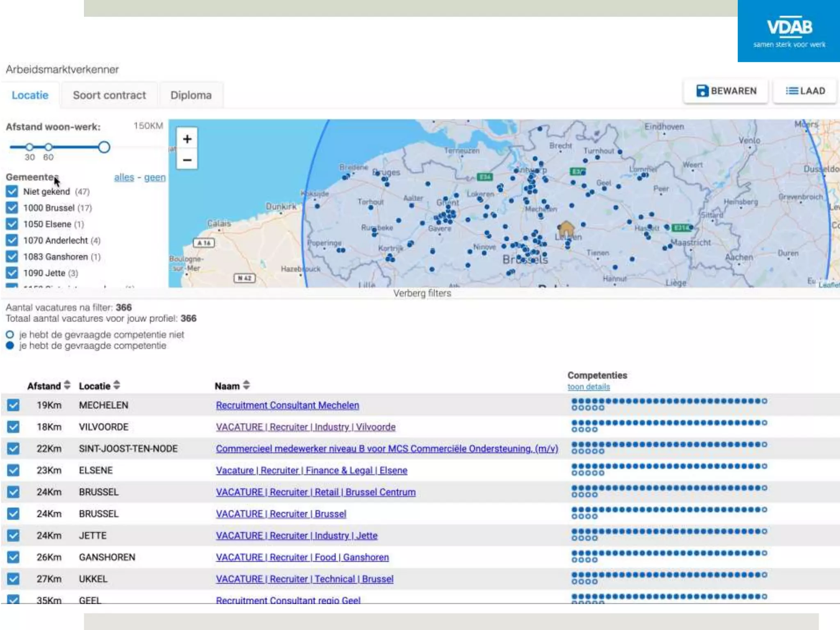Open Recruitment Consultant Mechelen vacancy
This screenshot has height=630, width=840.
point(287,405)
